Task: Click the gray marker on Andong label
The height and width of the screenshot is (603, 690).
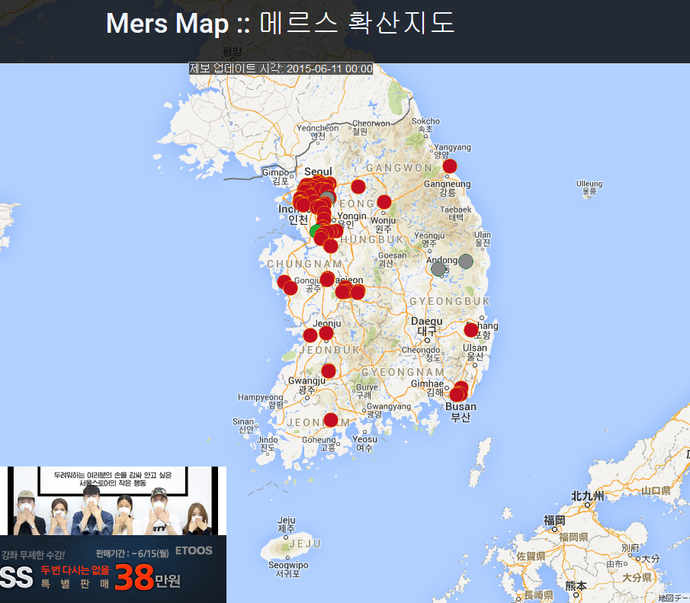Action: pyautogui.click(x=438, y=269)
